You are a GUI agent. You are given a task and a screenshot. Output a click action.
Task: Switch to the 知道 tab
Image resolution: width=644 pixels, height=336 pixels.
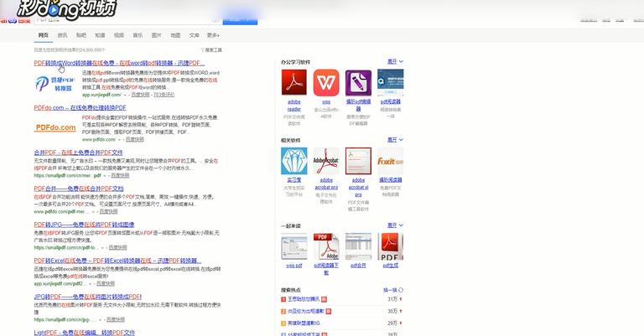[100, 35]
